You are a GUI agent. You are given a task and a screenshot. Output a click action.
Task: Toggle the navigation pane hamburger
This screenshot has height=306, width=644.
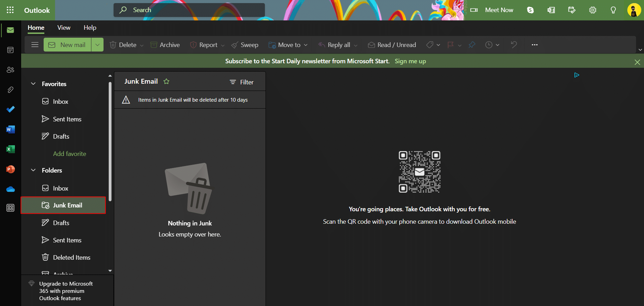tap(35, 45)
